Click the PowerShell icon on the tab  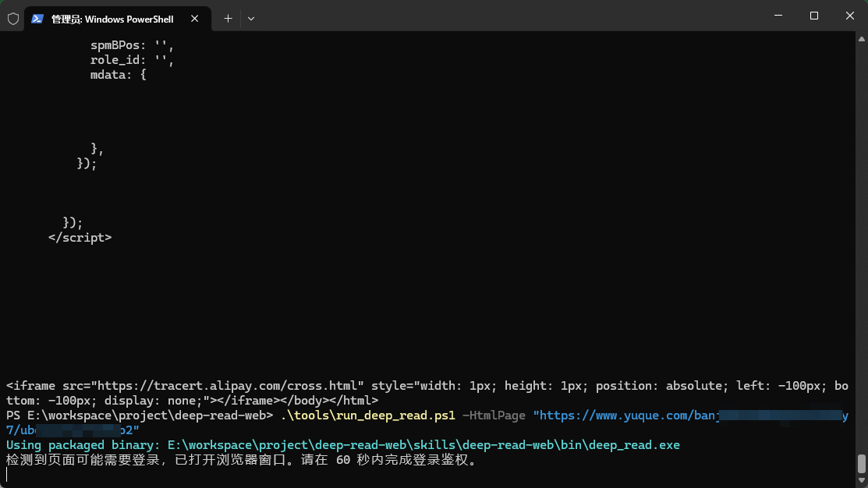pos(37,19)
